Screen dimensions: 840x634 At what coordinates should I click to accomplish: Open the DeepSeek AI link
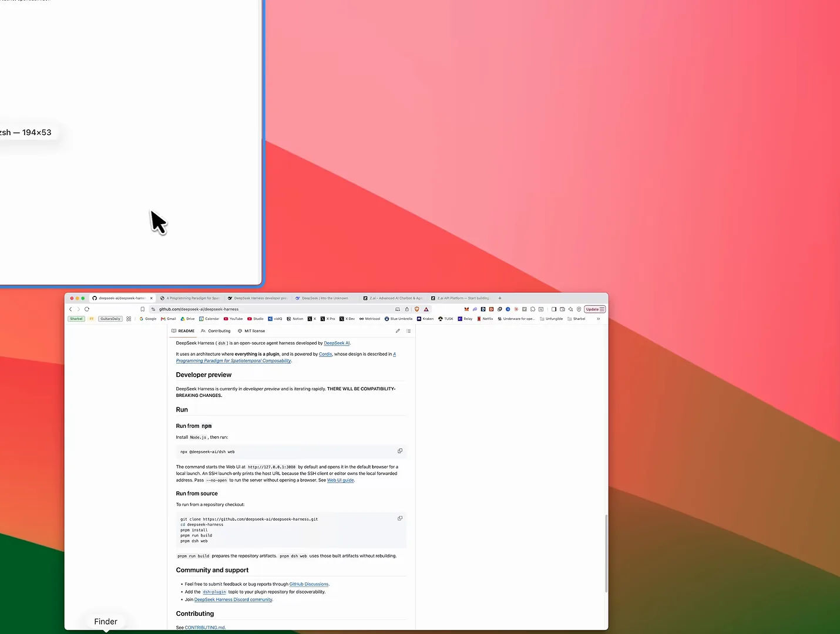pyautogui.click(x=337, y=343)
